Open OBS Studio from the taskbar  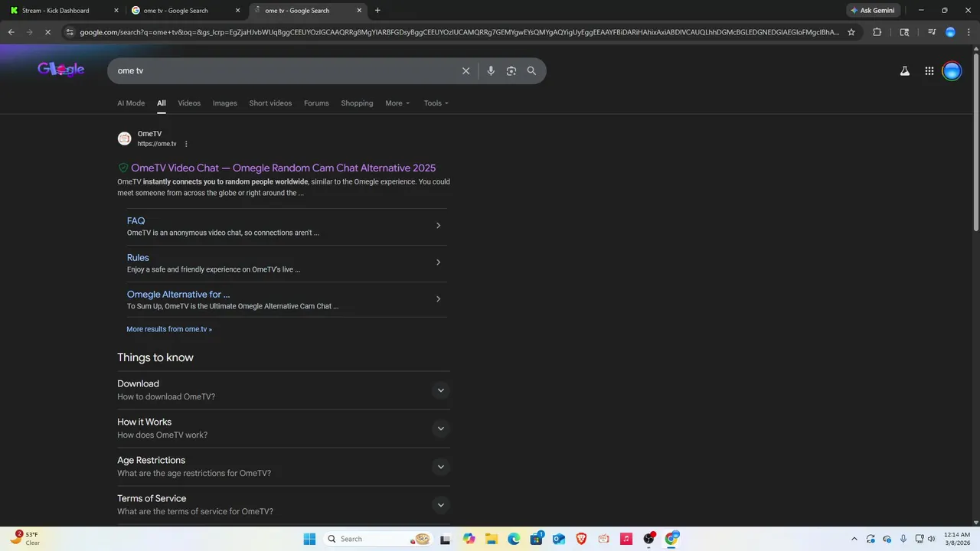pyautogui.click(x=649, y=539)
